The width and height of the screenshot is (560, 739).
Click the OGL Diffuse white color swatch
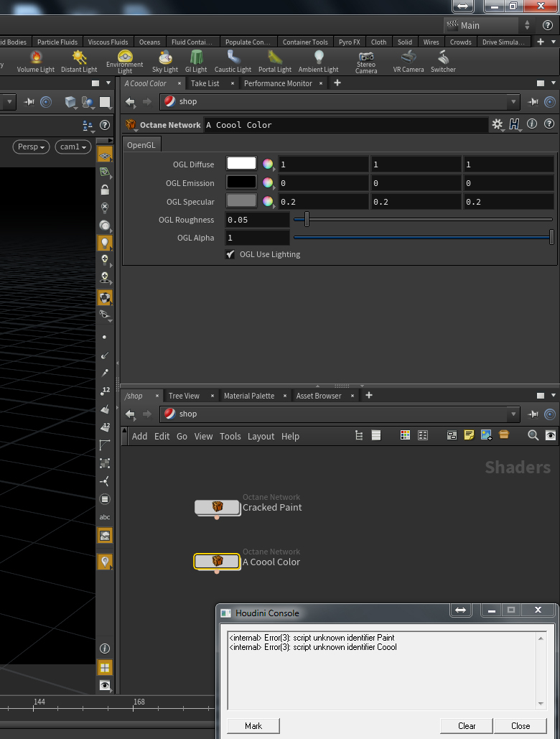[x=241, y=164]
